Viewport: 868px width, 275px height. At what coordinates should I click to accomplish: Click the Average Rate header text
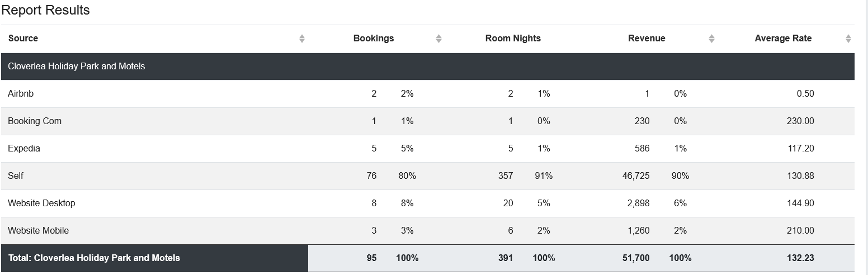[x=783, y=39]
